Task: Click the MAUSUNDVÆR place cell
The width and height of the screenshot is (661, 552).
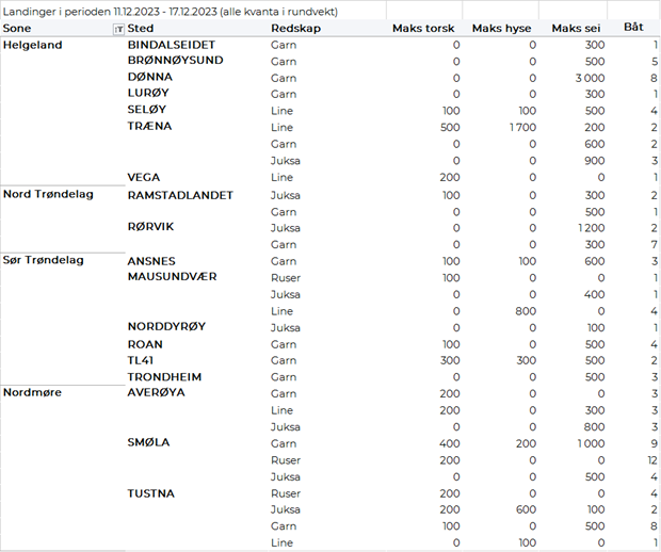Action: pyautogui.click(x=172, y=277)
